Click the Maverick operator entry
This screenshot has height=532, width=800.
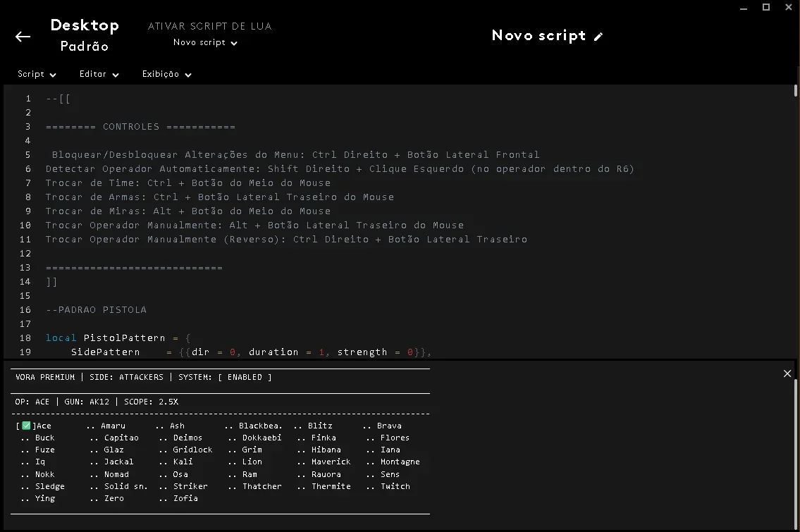pos(331,462)
